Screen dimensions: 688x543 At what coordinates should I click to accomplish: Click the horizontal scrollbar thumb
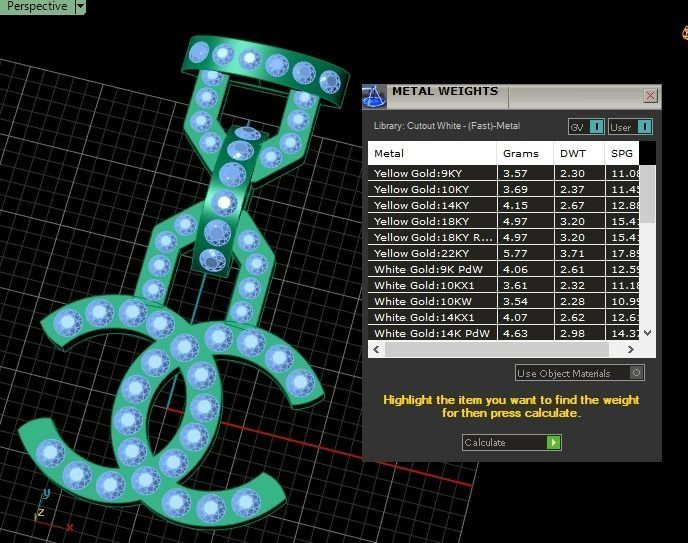click(497, 350)
